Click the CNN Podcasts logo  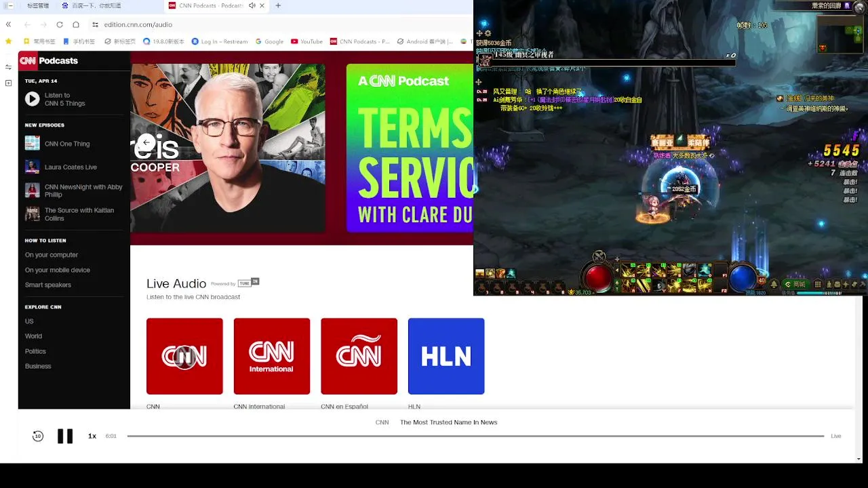[x=48, y=60]
